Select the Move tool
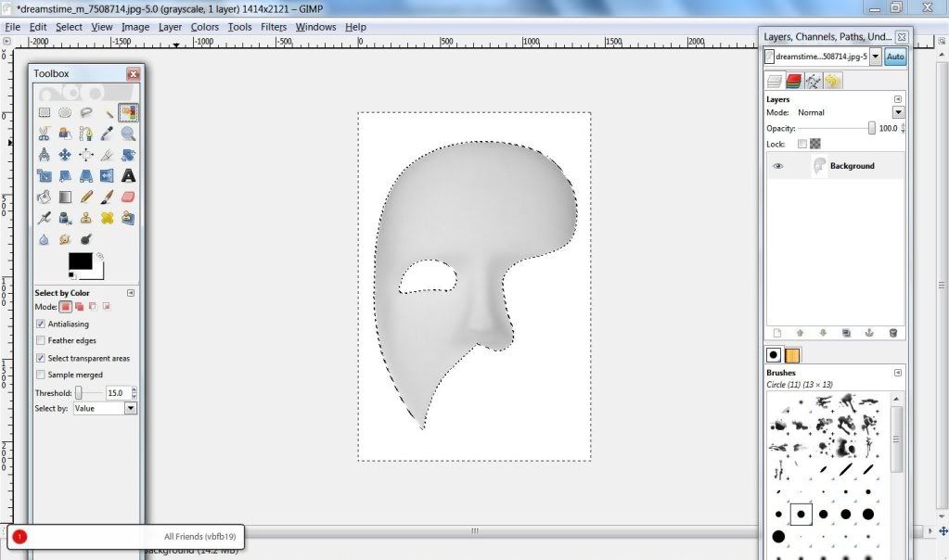 [65, 155]
